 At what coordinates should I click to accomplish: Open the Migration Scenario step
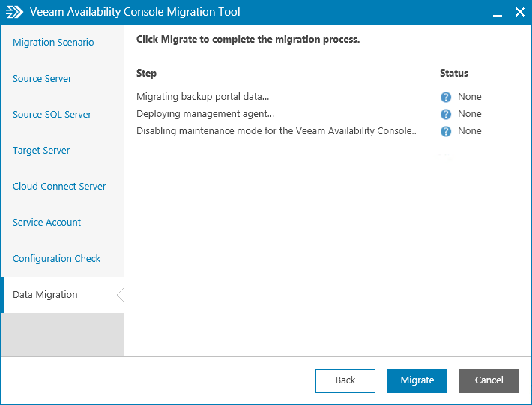point(53,43)
